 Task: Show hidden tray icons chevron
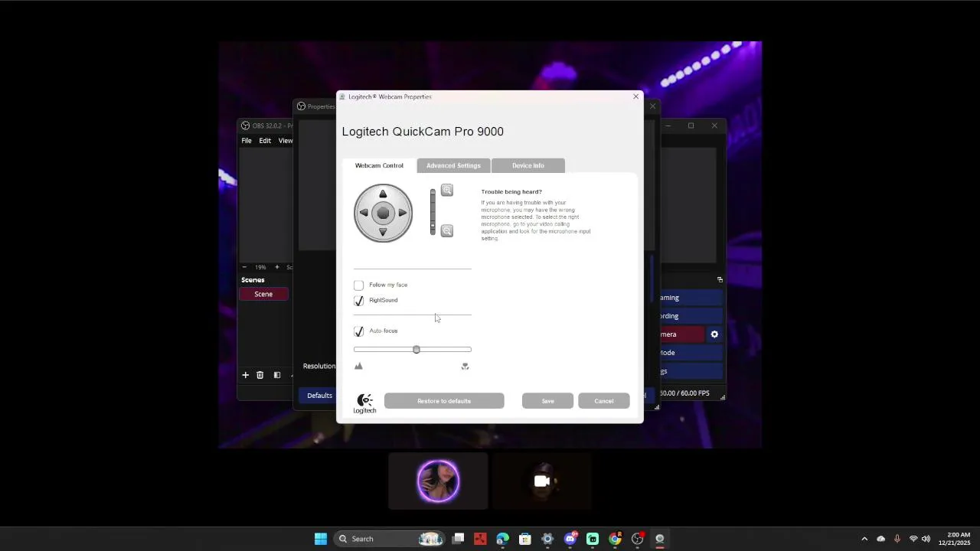864,539
